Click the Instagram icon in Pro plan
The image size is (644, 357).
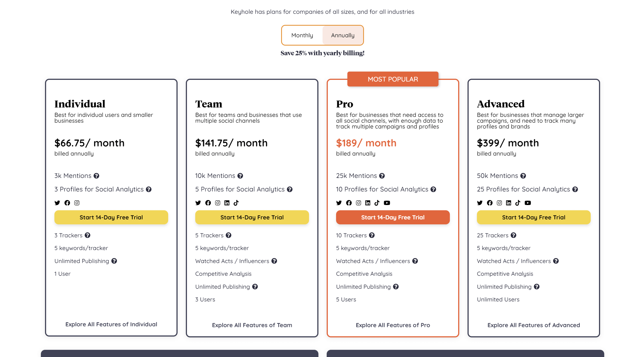pyautogui.click(x=358, y=203)
